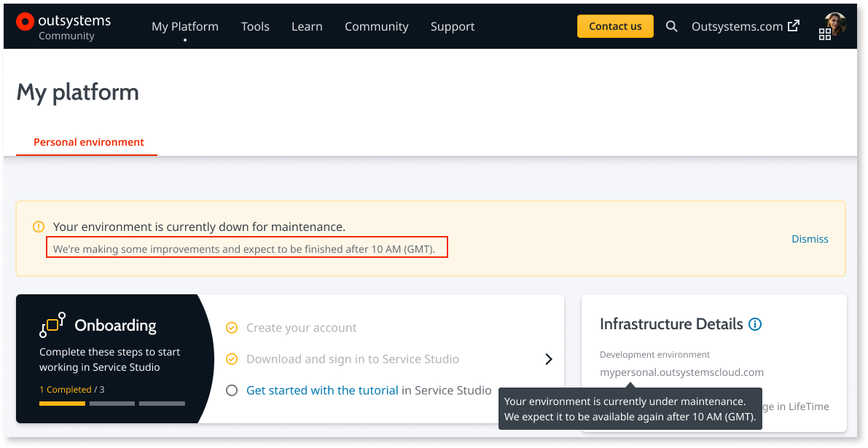Click the info icon next to Infrastructure Details
Screen dimensions: 868x448
pos(756,324)
